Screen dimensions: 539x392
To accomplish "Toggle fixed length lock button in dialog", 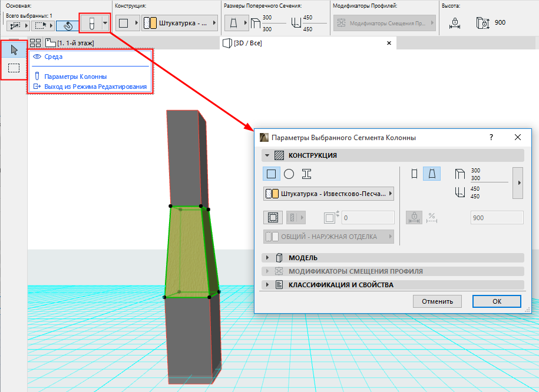I will click(414, 217).
